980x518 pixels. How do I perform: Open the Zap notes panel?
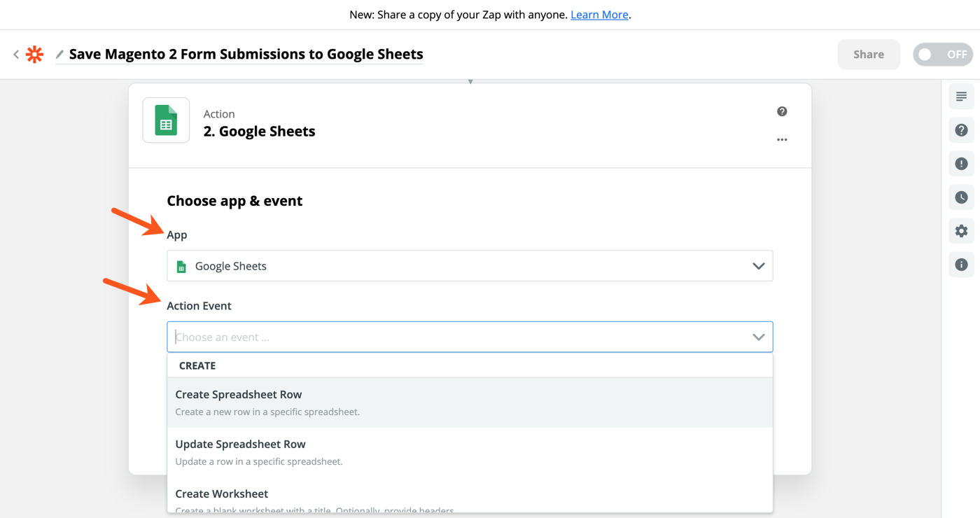pyautogui.click(x=961, y=96)
